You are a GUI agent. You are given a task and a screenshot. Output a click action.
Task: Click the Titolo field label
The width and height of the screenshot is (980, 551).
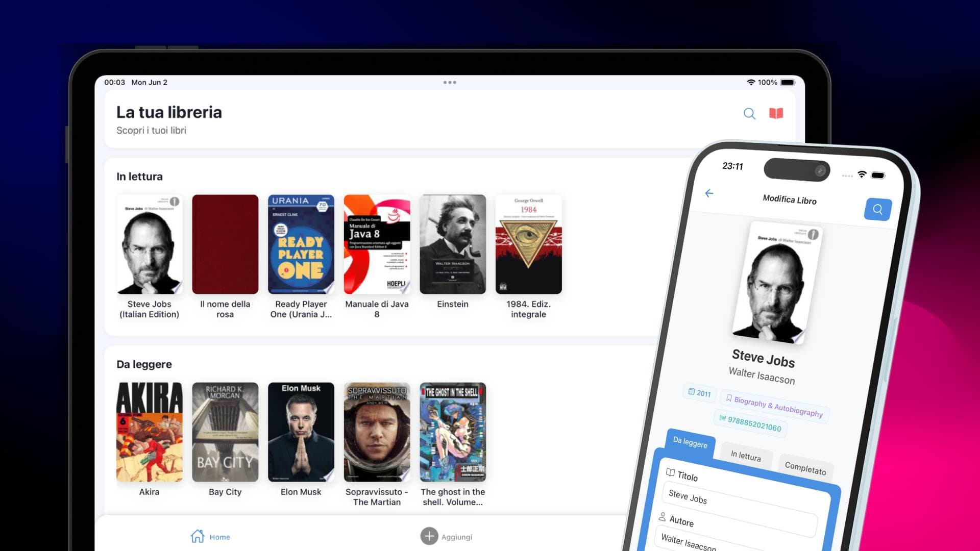point(687,476)
